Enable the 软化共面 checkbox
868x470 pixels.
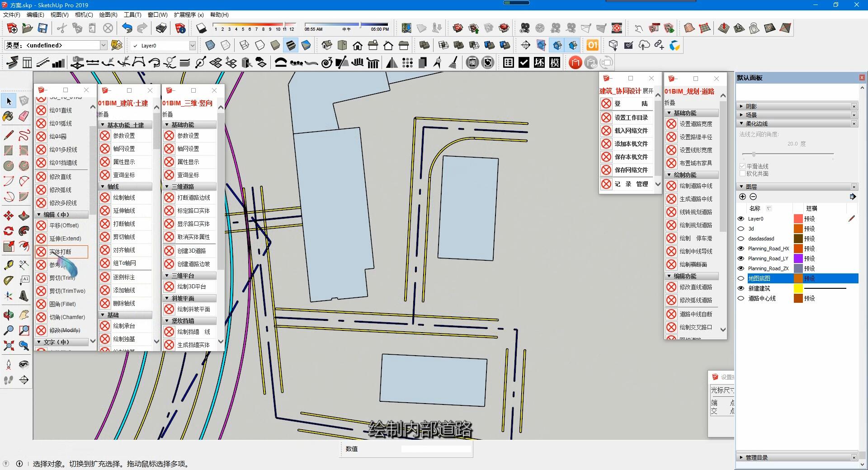click(742, 174)
